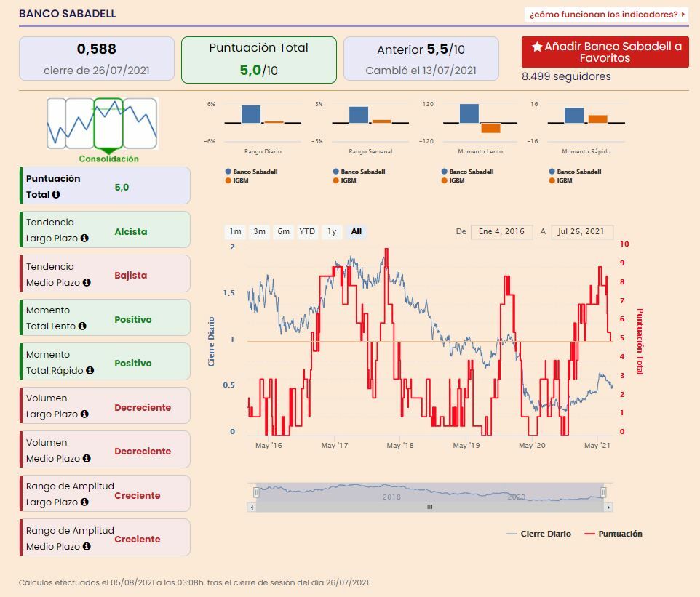Screen dimensions: 700x597
Task: Click info icon for Tendencia Largo Plazo
Action: coord(84,239)
